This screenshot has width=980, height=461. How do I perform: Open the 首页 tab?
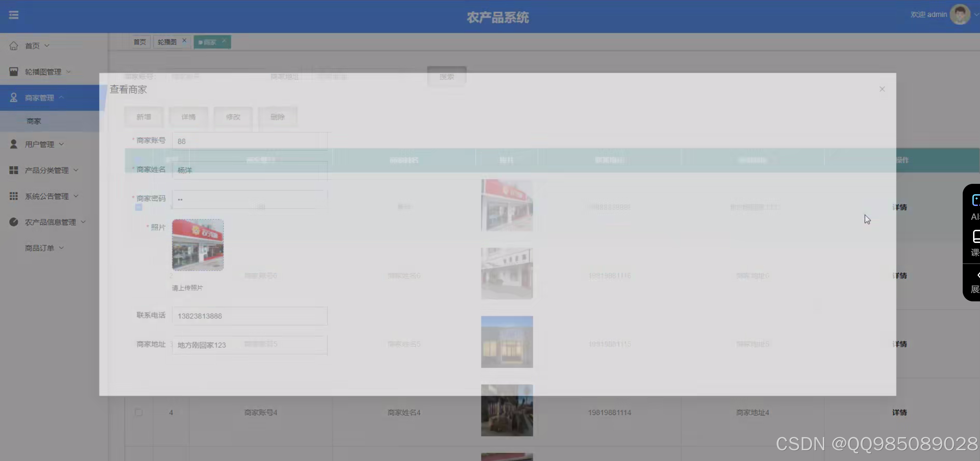click(x=140, y=42)
